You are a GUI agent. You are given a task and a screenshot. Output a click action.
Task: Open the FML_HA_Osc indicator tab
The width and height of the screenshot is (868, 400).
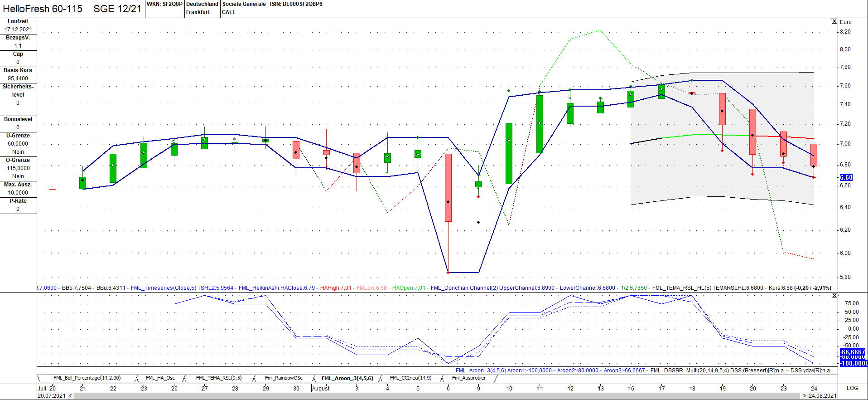tap(160, 378)
